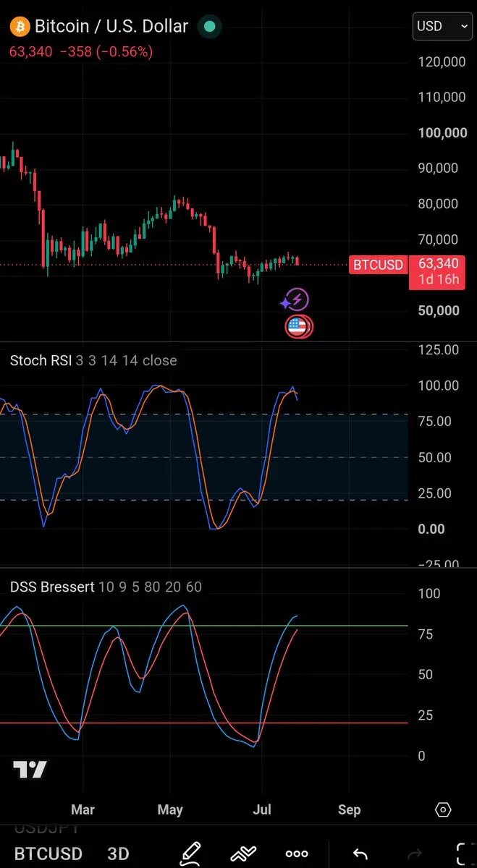Click the Jul date axis label
Screen dimensions: 477x868
coord(262,809)
